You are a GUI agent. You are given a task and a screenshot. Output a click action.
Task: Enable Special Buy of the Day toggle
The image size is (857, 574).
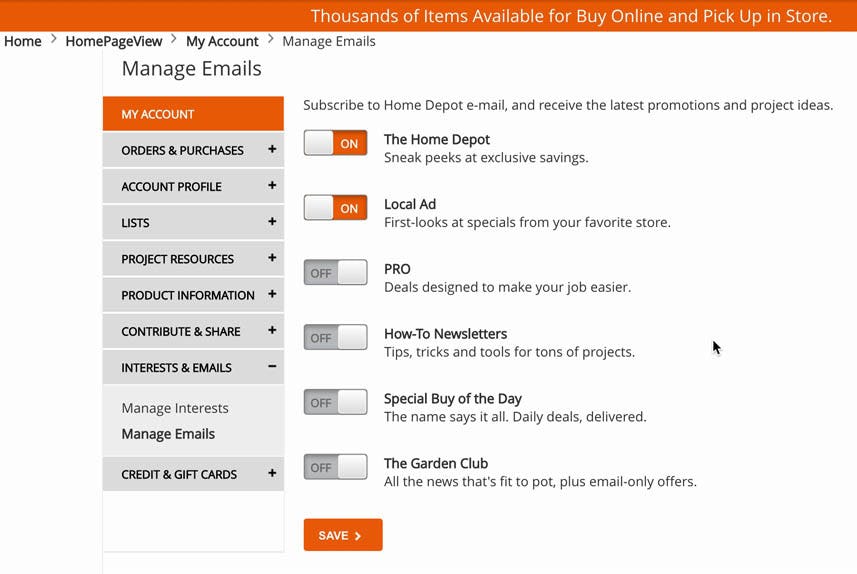(335, 402)
